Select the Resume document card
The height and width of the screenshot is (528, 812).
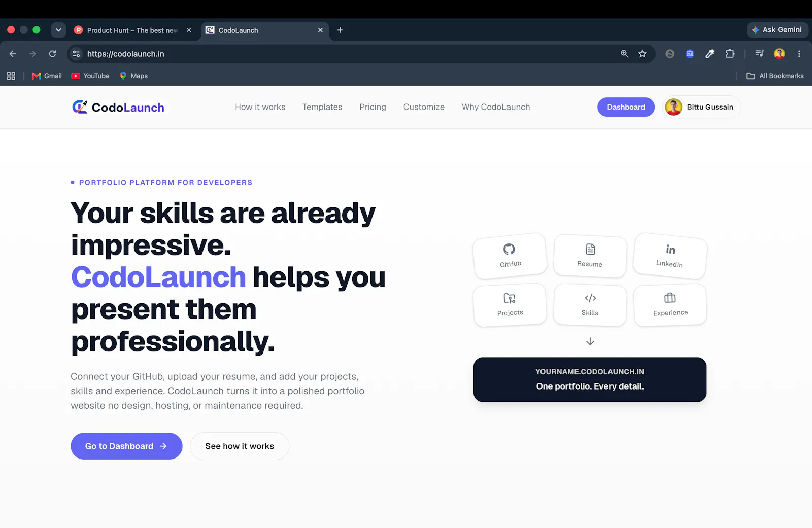pyautogui.click(x=590, y=256)
